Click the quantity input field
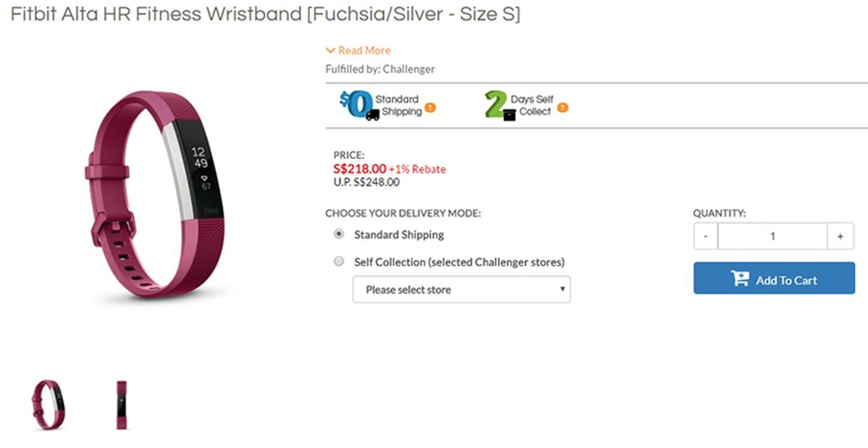The width and height of the screenshot is (868, 448). pyautogui.click(x=772, y=236)
